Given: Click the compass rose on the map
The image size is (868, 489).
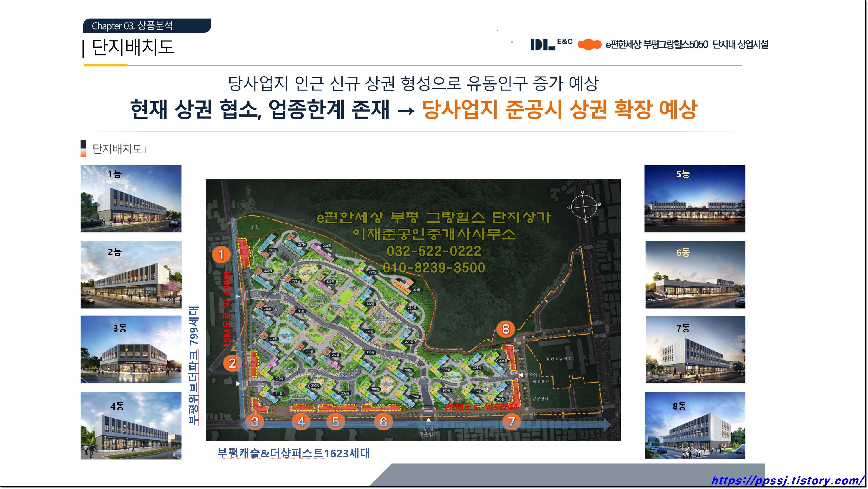Looking at the screenshot, I should (584, 206).
